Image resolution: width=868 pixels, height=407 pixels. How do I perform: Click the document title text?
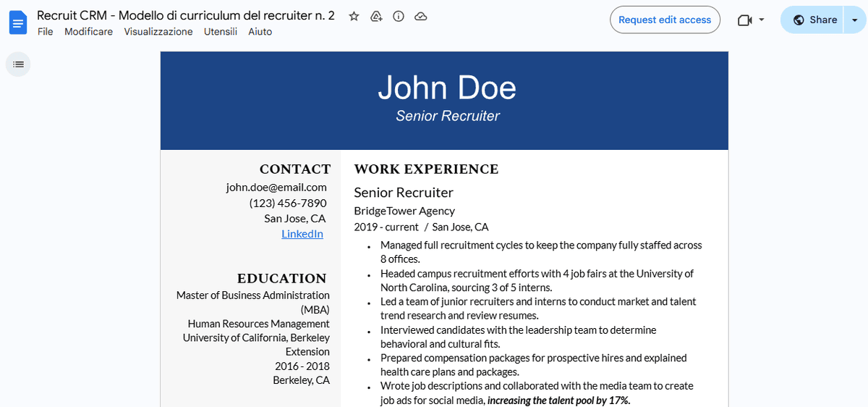coord(185,15)
